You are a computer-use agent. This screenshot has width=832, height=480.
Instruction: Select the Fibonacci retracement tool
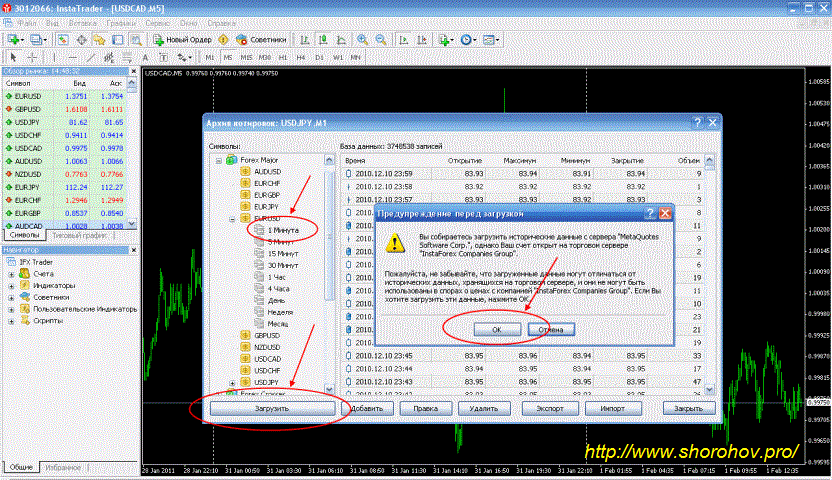pos(127,57)
